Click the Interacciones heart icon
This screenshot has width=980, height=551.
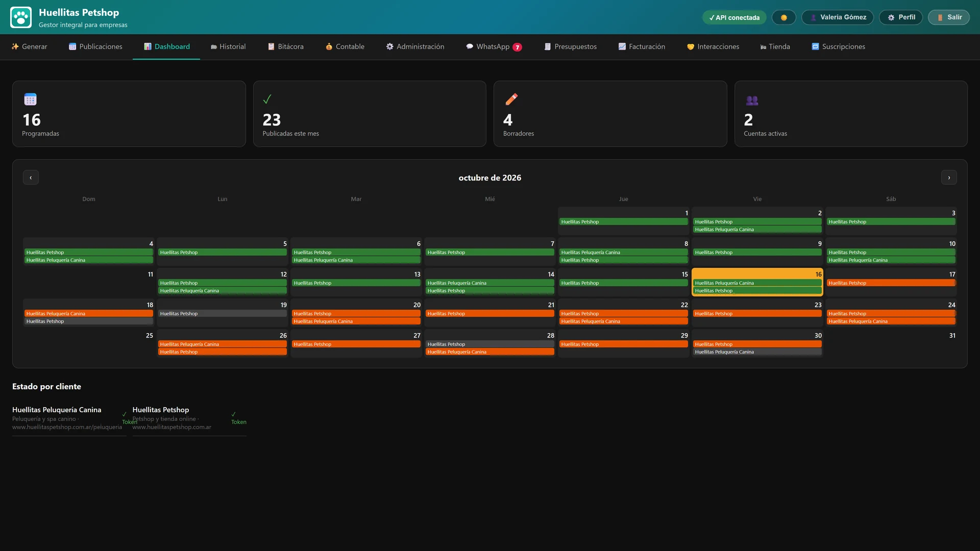click(x=690, y=46)
